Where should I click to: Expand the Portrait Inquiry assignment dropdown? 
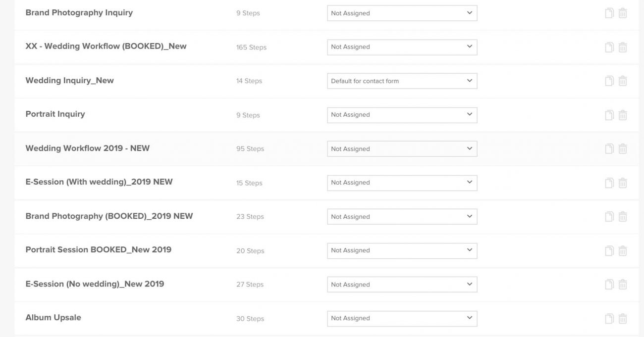[x=402, y=115]
